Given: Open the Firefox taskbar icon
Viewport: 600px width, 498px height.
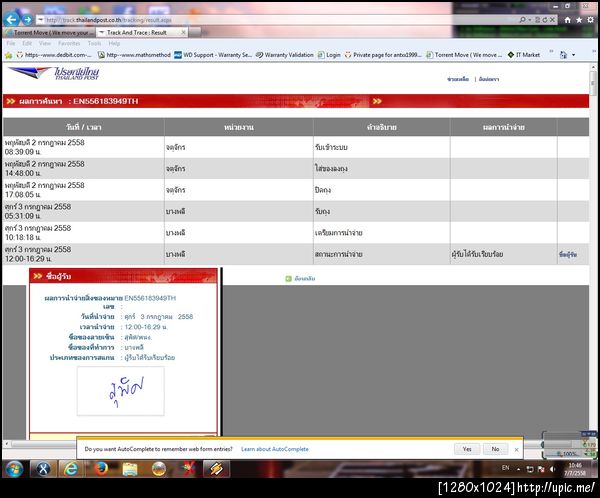Looking at the screenshot, I should point(101,469).
